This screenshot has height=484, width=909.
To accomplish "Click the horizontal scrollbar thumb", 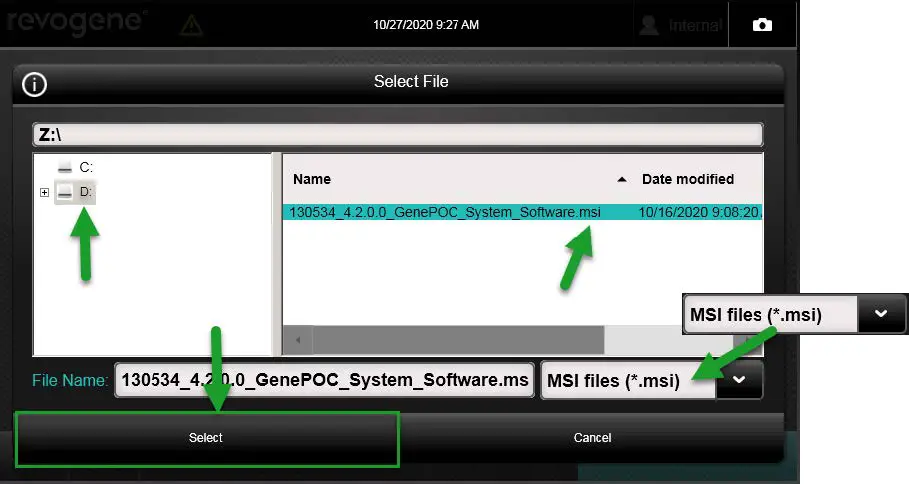I will (459, 340).
